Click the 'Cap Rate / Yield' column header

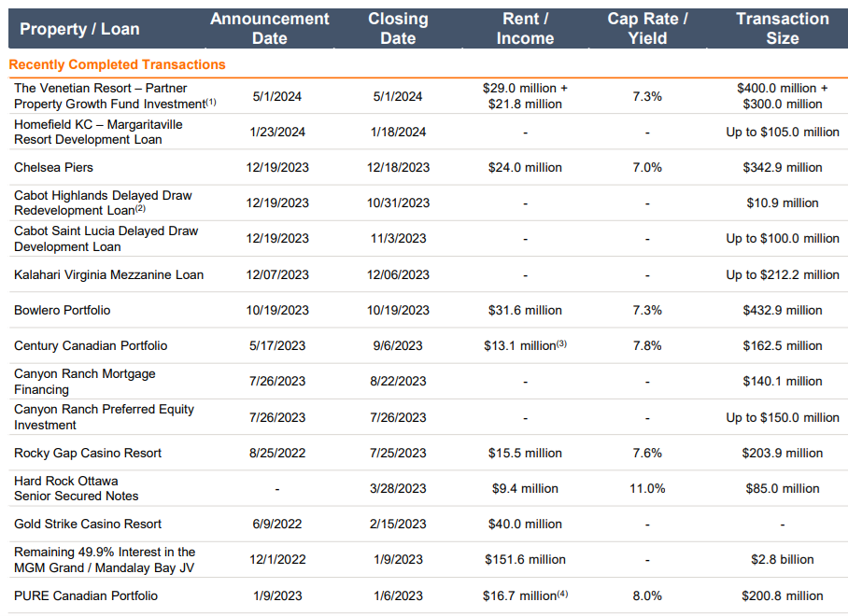[647, 29]
